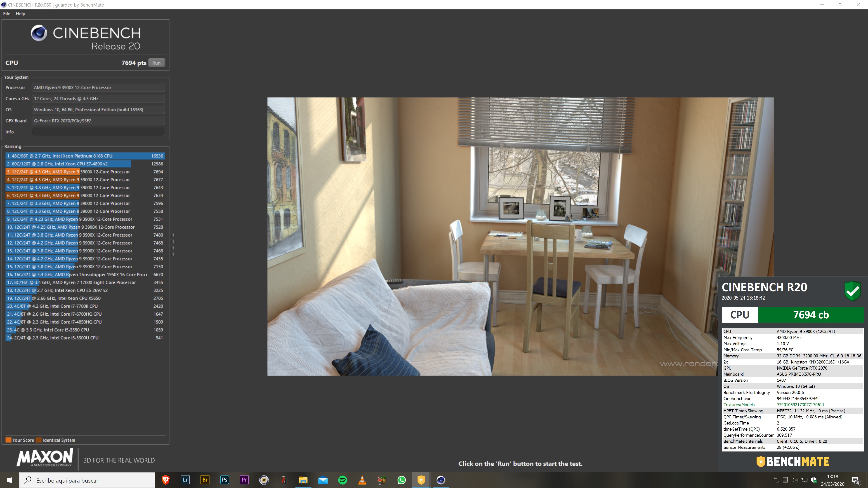This screenshot has width=868, height=488.
Task: Open Brave browser from taskbar
Action: (165, 480)
